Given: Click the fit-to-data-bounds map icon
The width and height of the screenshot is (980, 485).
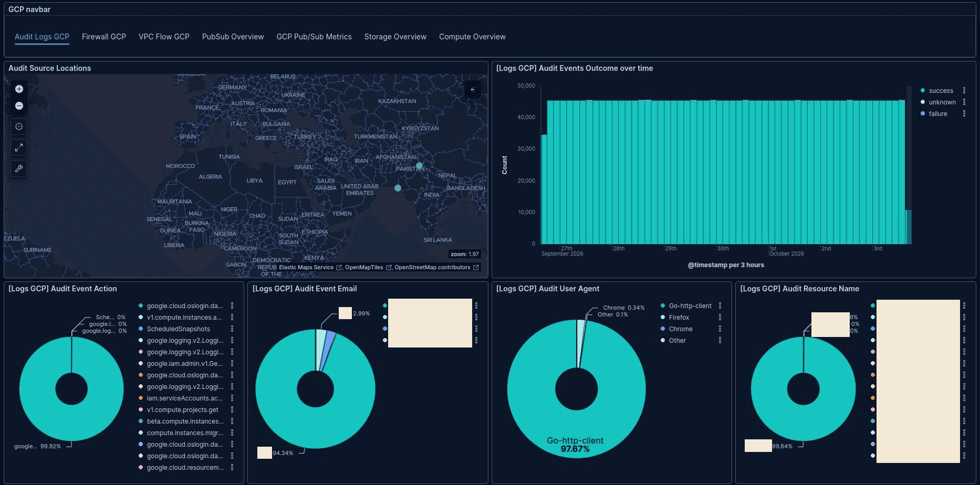Looking at the screenshot, I should 19,126.
